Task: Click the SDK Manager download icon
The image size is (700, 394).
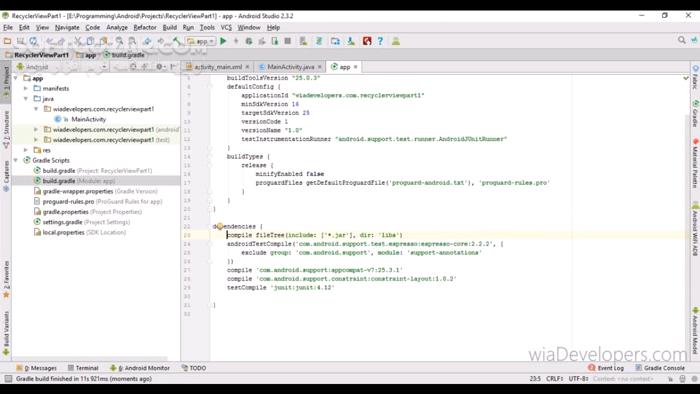Action: (351, 41)
